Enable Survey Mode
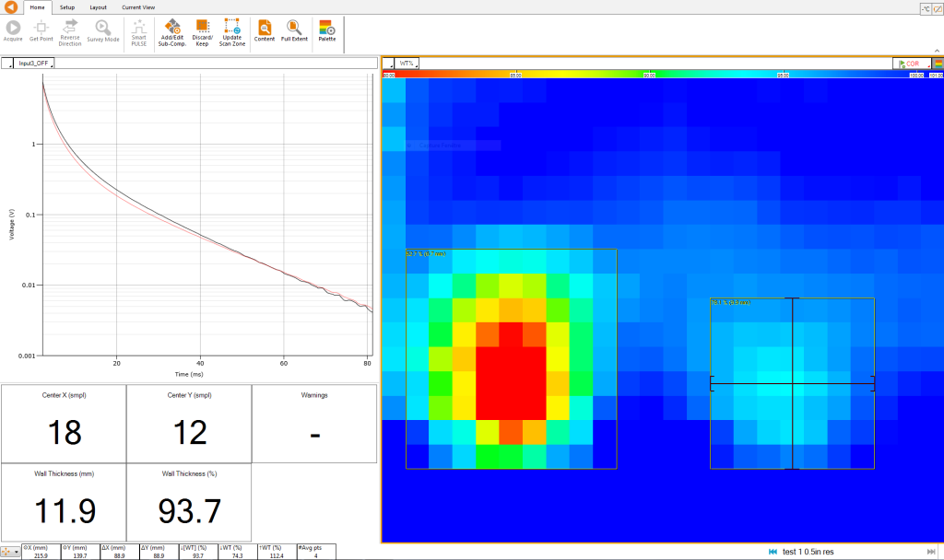Image resolution: width=944 pixels, height=560 pixels. pos(102,30)
